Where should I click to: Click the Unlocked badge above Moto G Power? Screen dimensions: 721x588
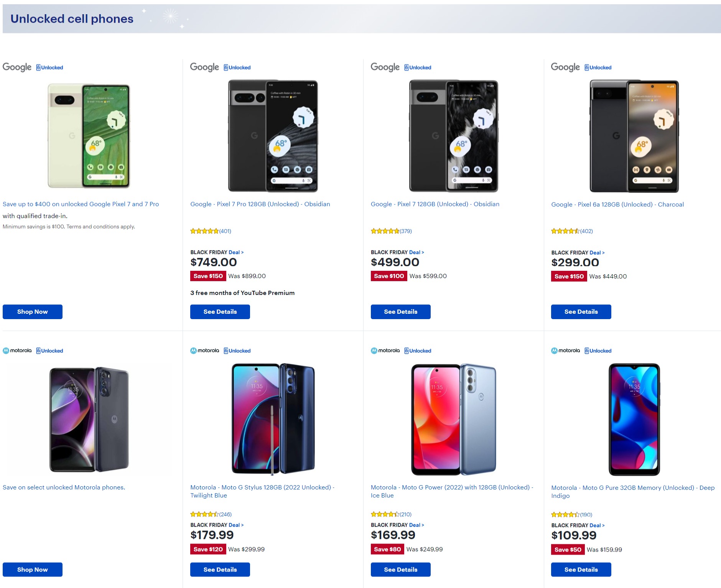tap(418, 351)
